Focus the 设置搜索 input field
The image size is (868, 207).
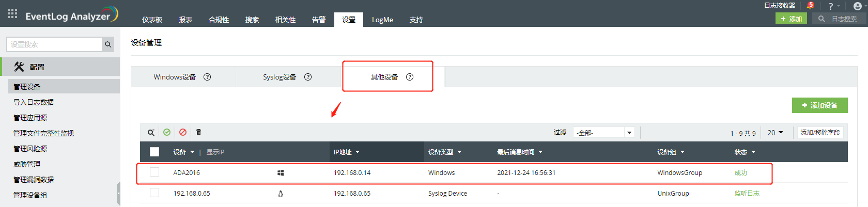tap(54, 44)
